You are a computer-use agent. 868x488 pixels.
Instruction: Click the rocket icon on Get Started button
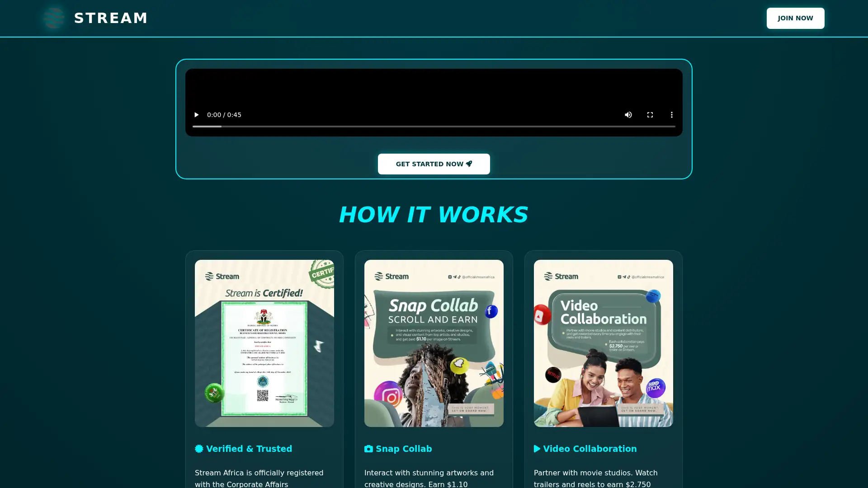[469, 164]
